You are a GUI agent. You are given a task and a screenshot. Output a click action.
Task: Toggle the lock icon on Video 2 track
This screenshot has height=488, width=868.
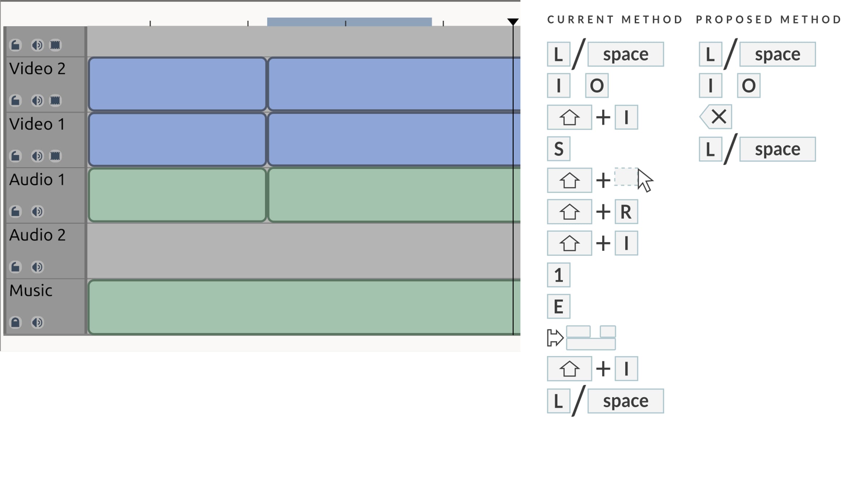pyautogui.click(x=16, y=100)
